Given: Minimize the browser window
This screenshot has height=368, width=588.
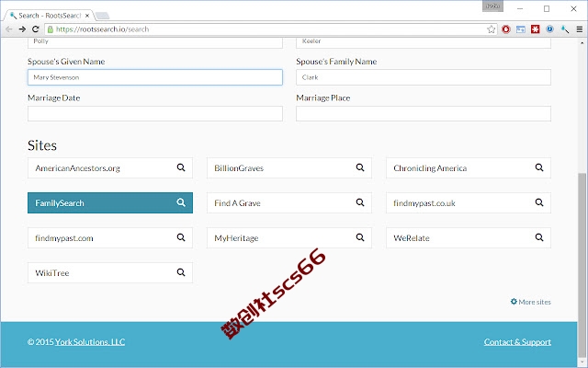Looking at the screenshot, I should pyautogui.click(x=520, y=8).
